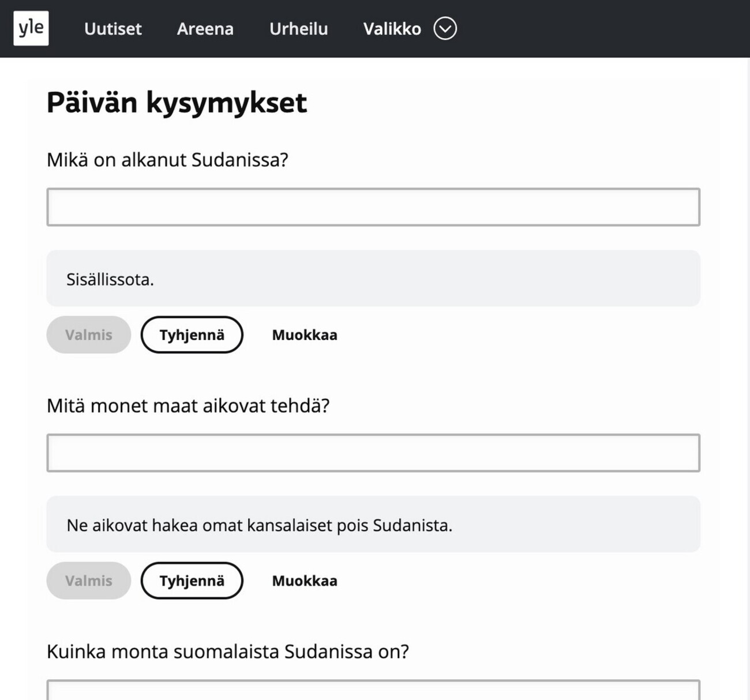This screenshot has height=700, width=750.
Task: Click the Päivän kysymykset heading
Action: pos(177,103)
